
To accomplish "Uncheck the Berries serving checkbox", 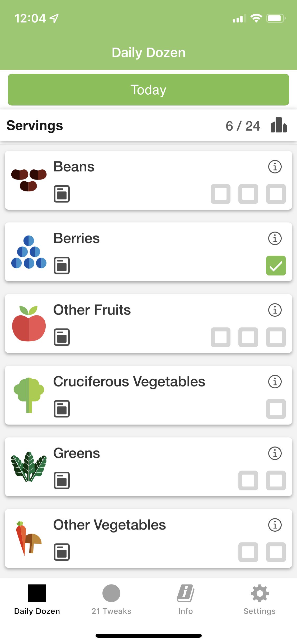I will [x=276, y=266].
